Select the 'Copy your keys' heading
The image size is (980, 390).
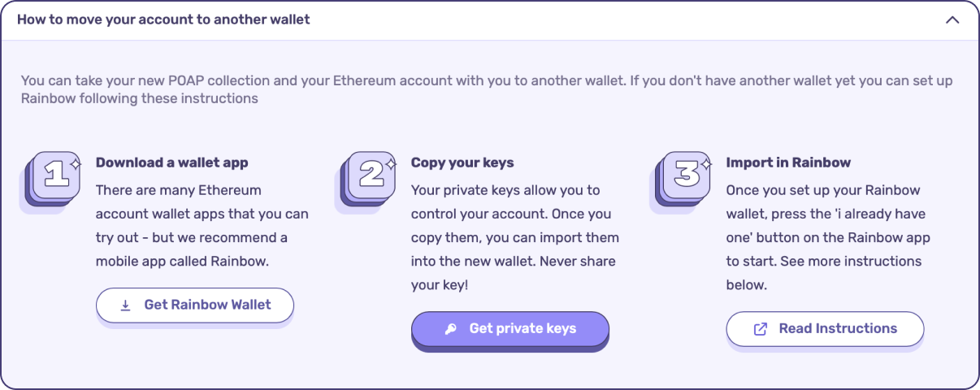462,162
